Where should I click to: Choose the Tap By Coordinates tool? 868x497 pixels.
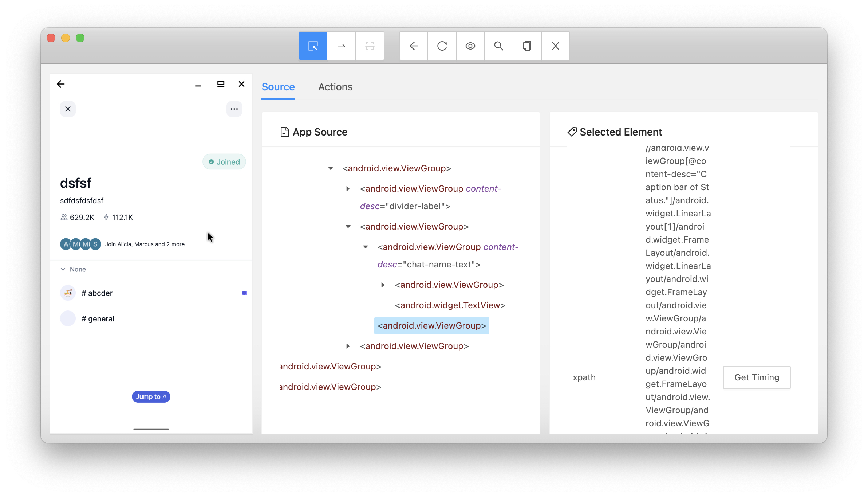[370, 46]
